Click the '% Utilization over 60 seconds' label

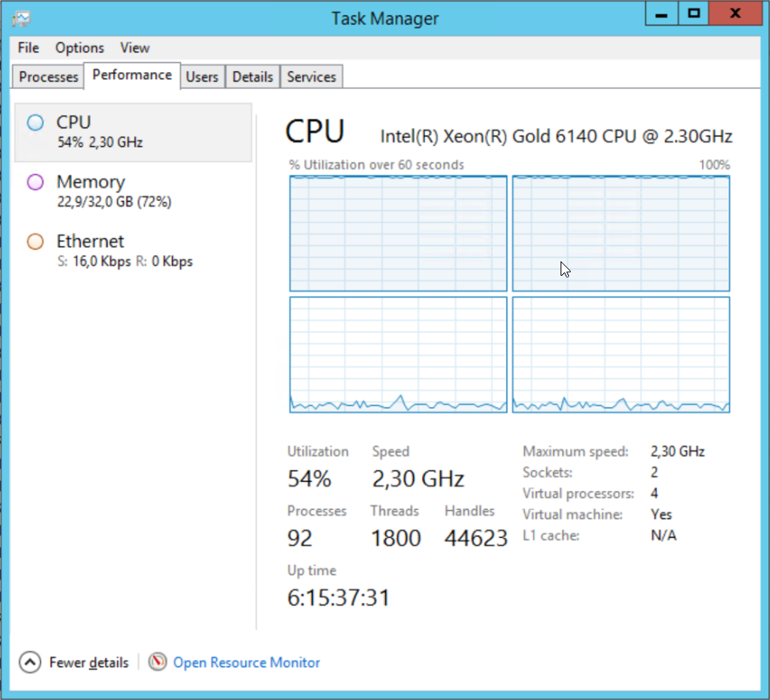[x=377, y=165]
